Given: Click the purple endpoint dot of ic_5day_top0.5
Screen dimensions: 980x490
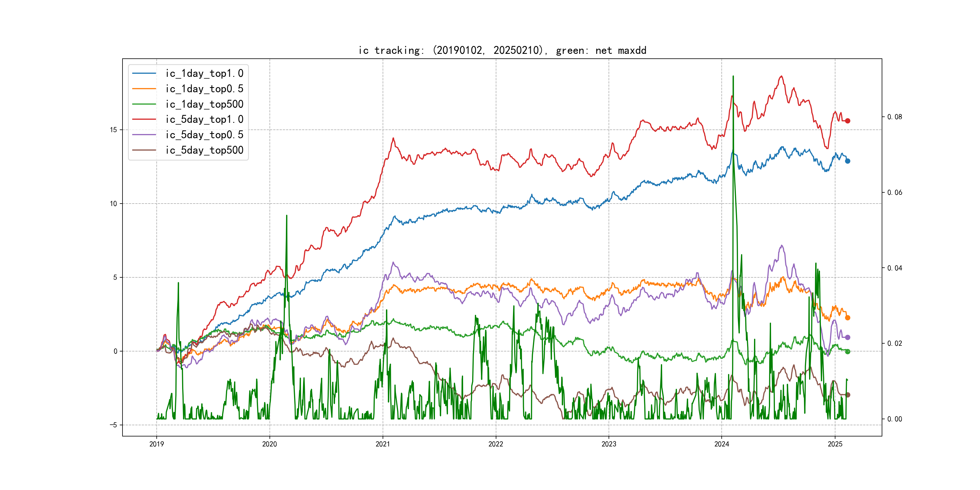Looking at the screenshot, I should (x=848, y=338).
